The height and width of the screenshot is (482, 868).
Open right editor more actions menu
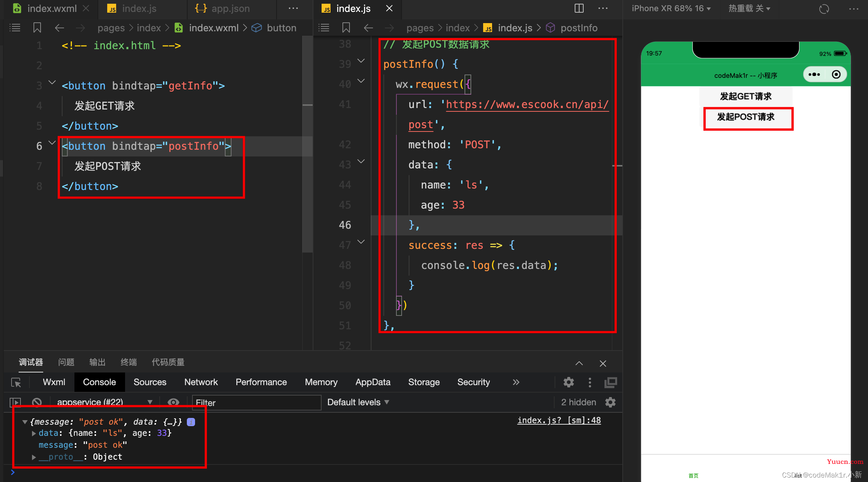603,8
